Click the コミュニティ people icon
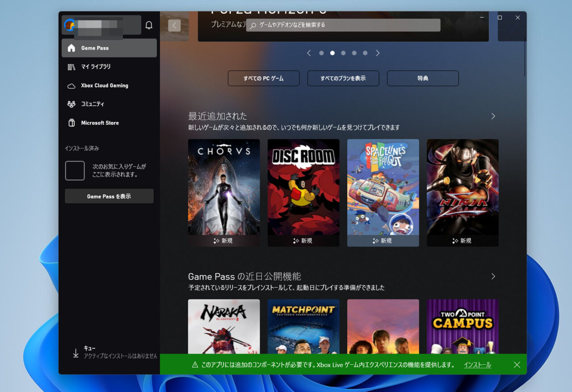572x392 pixels. click(71, 104)
